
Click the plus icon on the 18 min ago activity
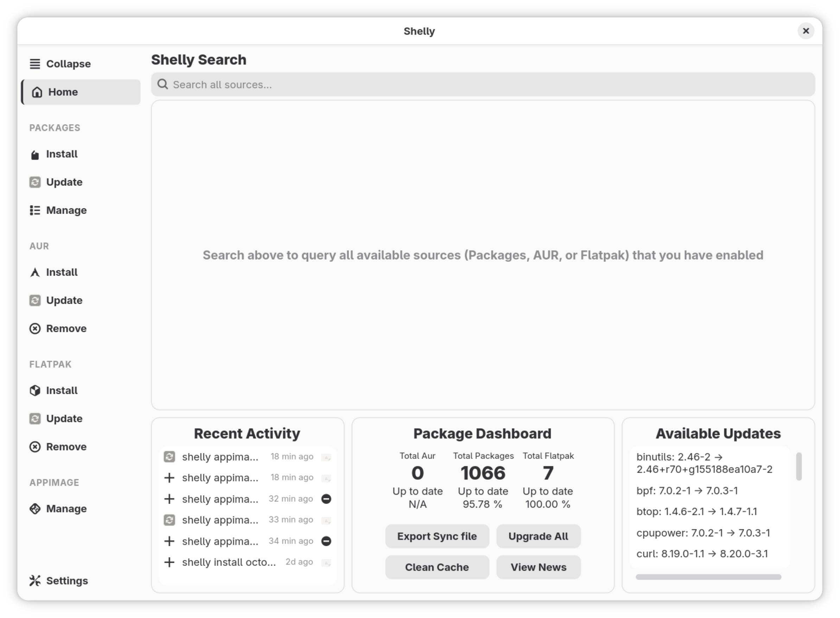(x=169, y=478)
